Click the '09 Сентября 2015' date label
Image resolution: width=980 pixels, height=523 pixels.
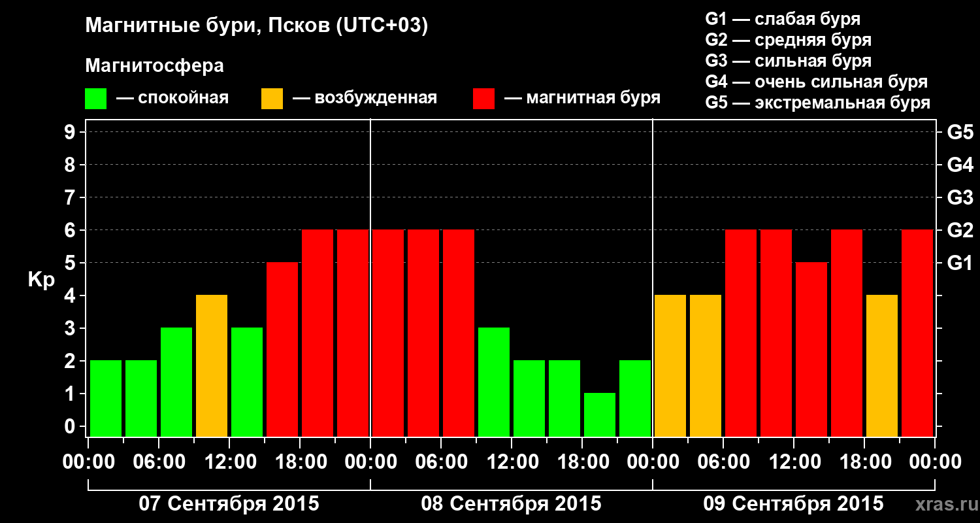click(x=794, y=504)
